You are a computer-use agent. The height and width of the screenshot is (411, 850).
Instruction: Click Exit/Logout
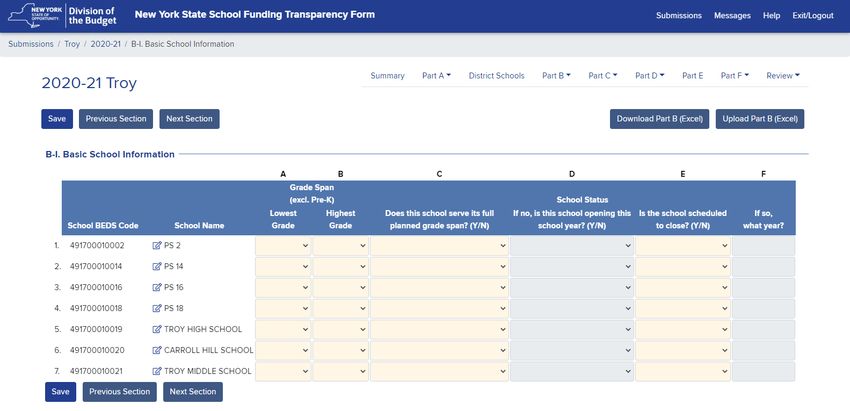[813, 16]
